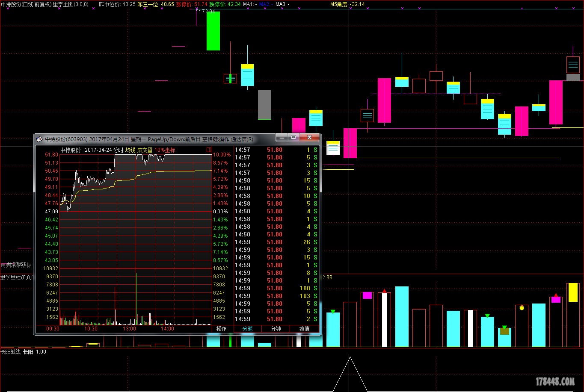Click the 10.00% limit-up percent label

(x=222, y=155)
